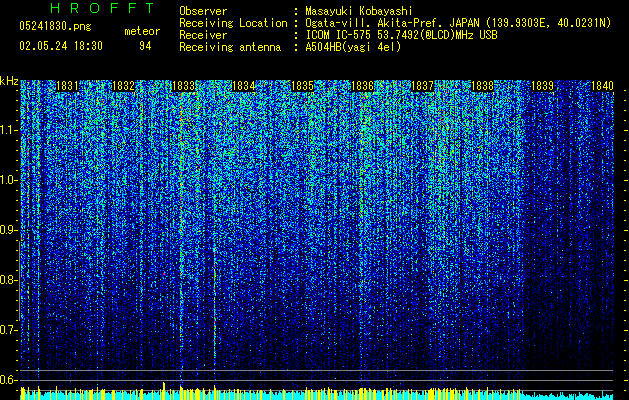Click the observer name Masayuki Kobayashi

tap(359, 11)
